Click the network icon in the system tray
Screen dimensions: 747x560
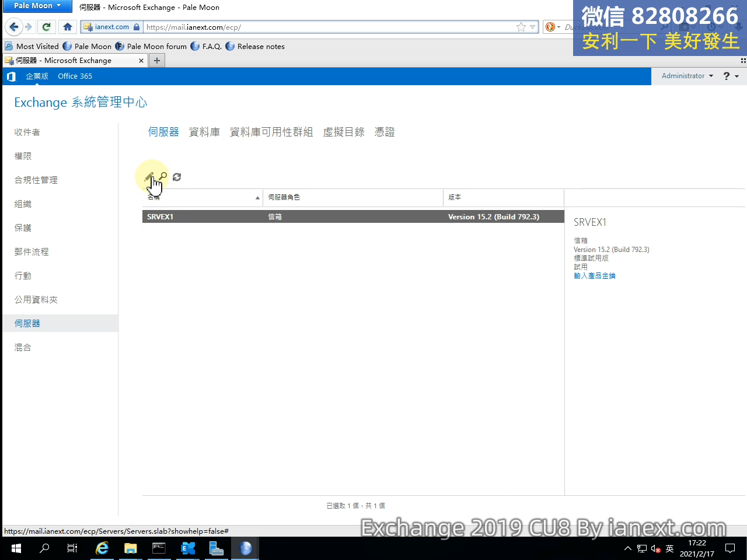[642, 548]
